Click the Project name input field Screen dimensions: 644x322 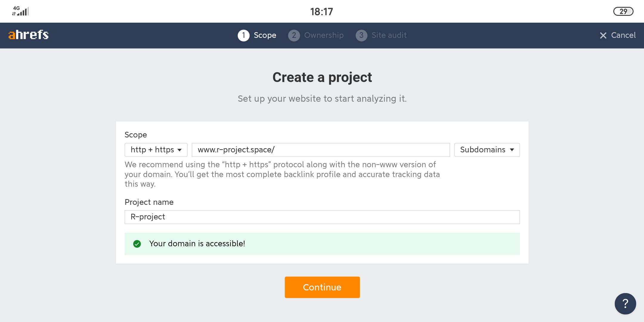[x=322, y=217]
